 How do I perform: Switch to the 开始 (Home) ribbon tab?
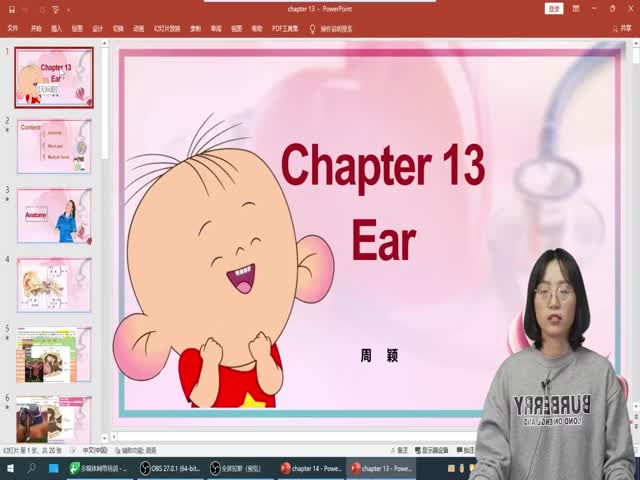pyautogui.click(x=36, y=29)
